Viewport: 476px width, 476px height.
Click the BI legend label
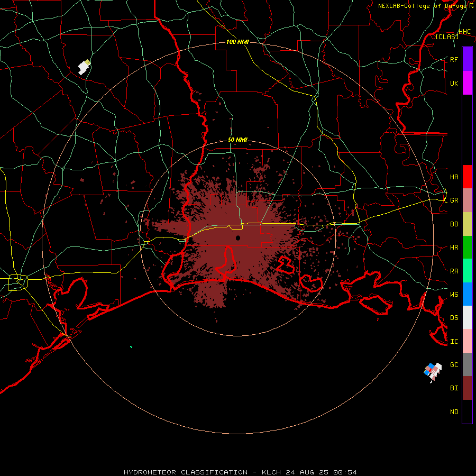pos(454,388)
